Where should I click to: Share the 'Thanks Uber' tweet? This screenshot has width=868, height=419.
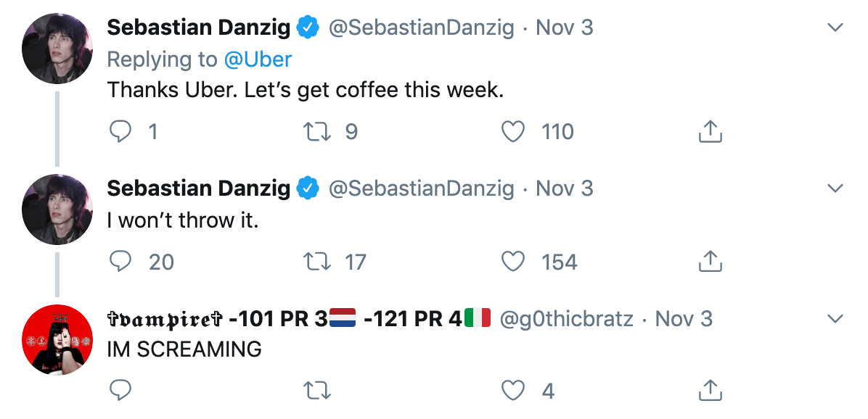710,131
